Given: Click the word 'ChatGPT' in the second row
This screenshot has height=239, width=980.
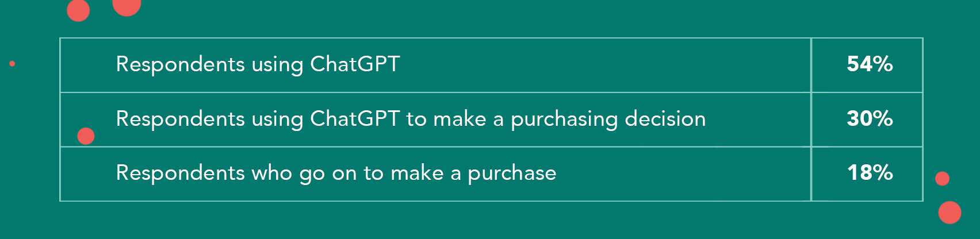Looking at the screenshot, I should coord(355,119).
